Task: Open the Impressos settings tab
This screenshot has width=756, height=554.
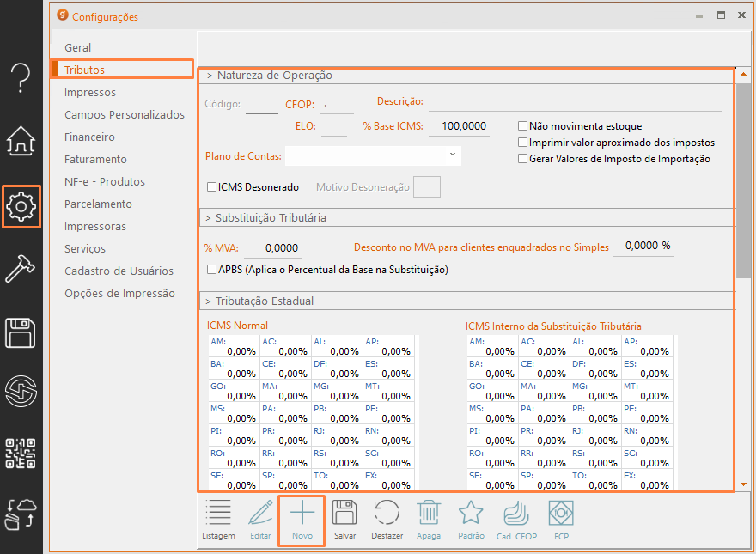Action: click(90, 92)
